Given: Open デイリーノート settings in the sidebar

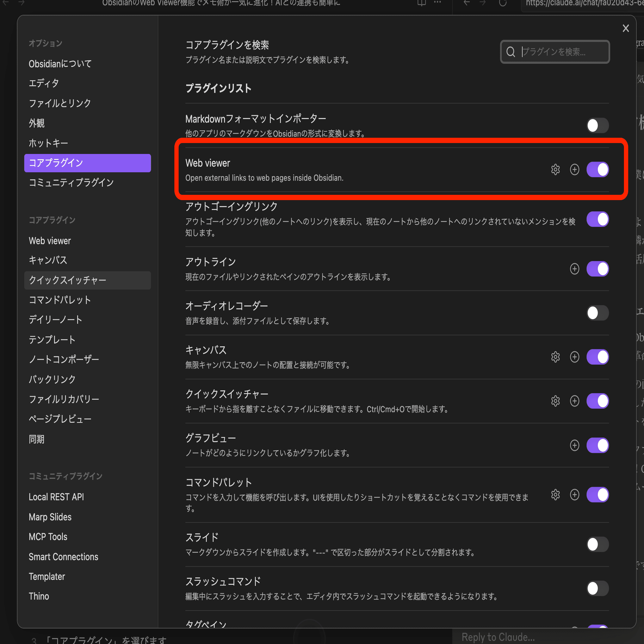Looking at the screenshot, I should pos(87,320).
